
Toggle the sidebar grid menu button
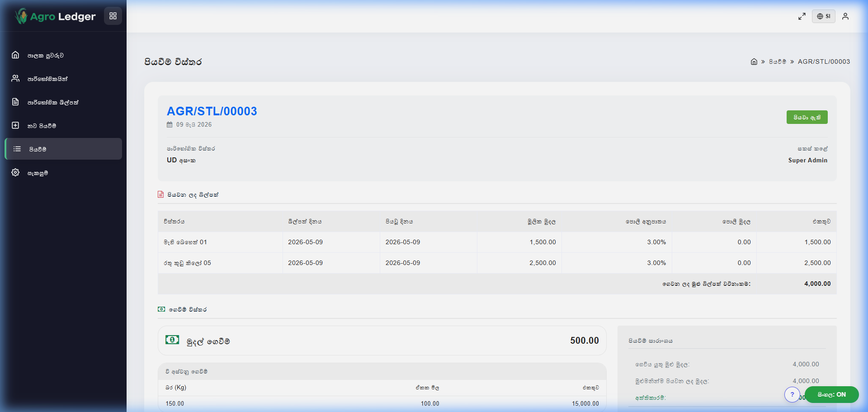click(x=113, y=16)
